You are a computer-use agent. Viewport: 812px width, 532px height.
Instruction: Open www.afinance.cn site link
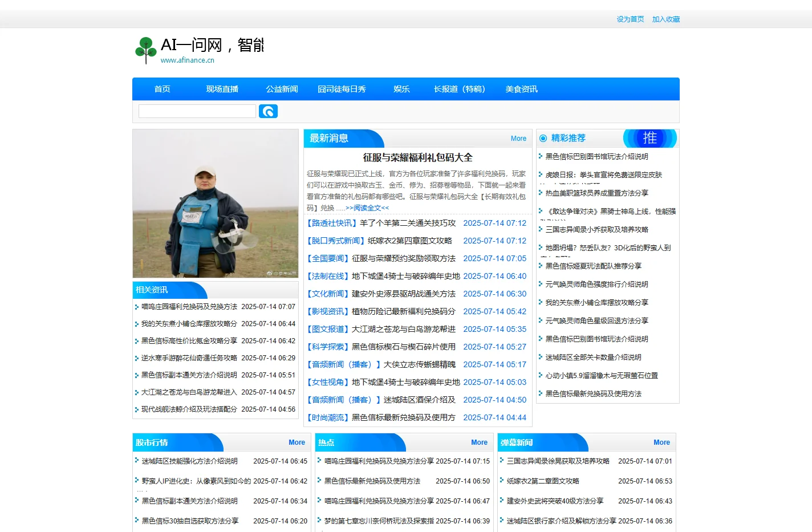tap(188, 60)
